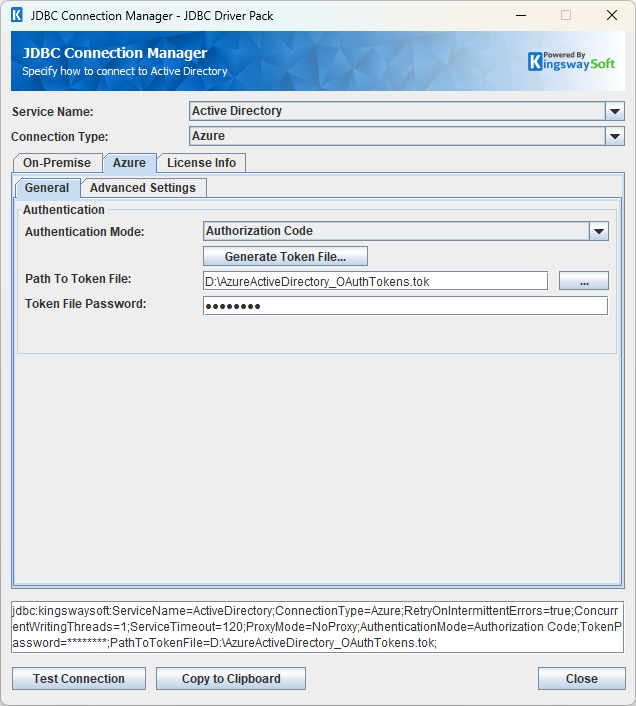
Task: Click the KingswaySoft app icon in title bar
Action: [16, 16]
